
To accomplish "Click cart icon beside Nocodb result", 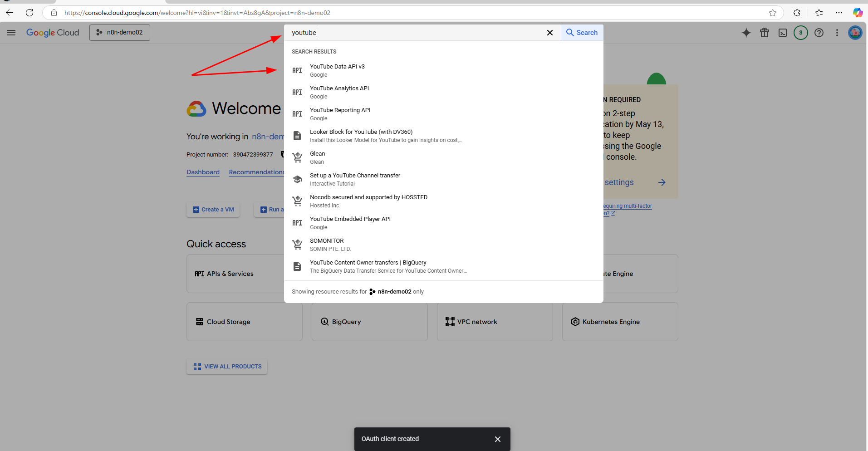I will pyautogui.click(x=297, y=201).
